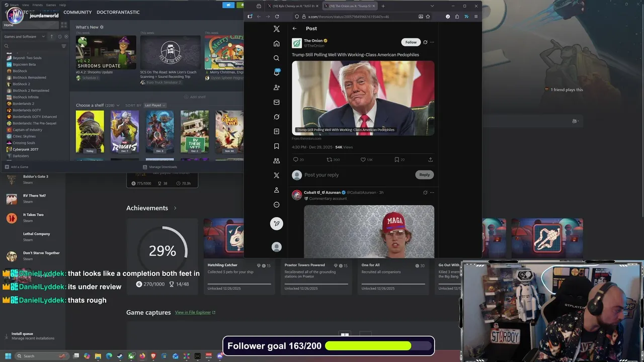644x362 pixels.
Task: Like the Onion post heart
Action: (363, 159)
